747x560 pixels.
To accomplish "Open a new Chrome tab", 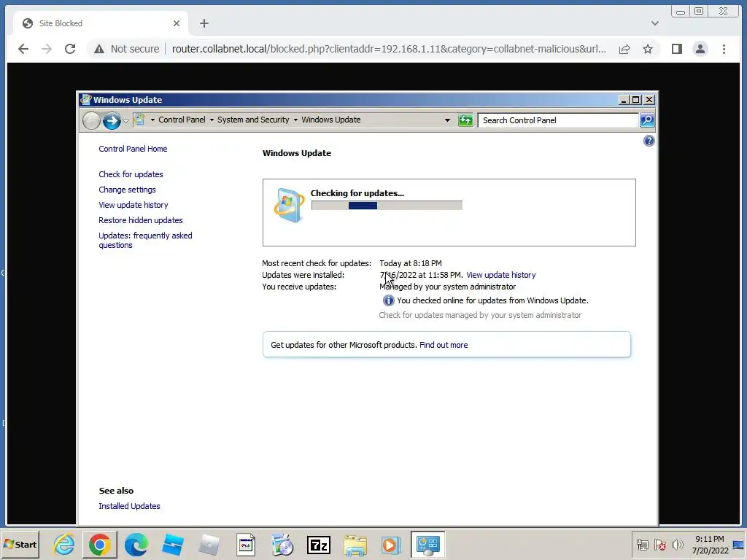I will pyautogui.click(x=204, y=23).
